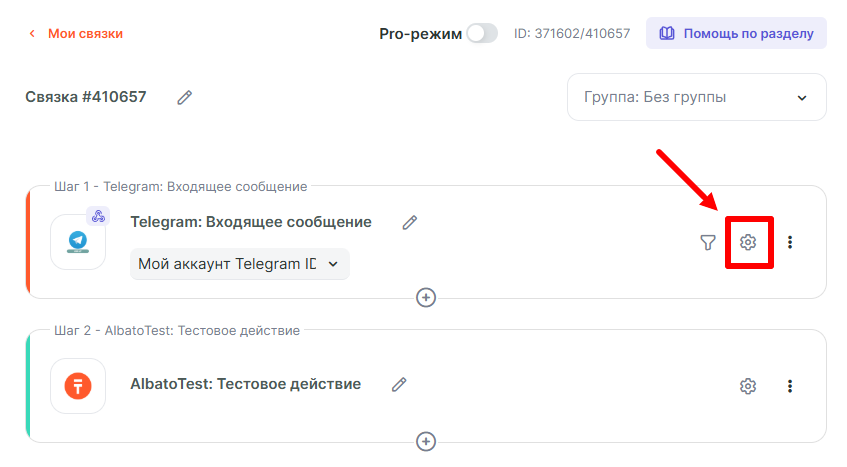Screen dimensions: 847x467
Task: Open three-dot menu for Telegram step
Action: pos(790,242)
